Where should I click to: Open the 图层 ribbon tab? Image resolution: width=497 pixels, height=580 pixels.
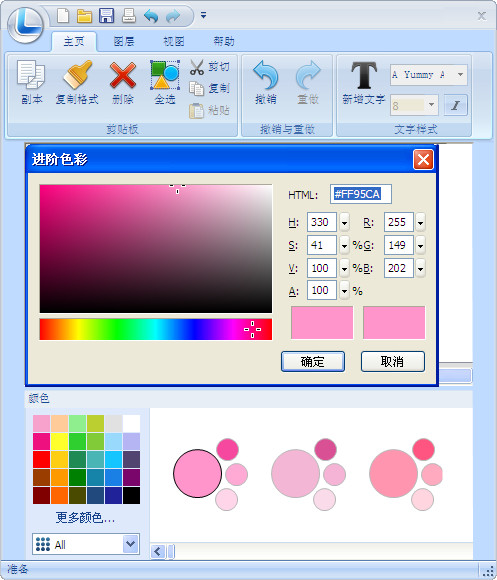pos(124,41)
